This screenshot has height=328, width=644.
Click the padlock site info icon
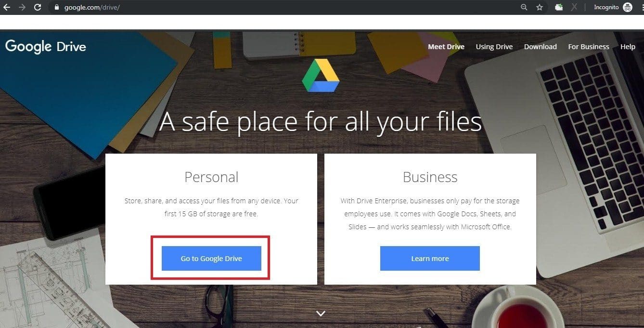coord(57,7)
